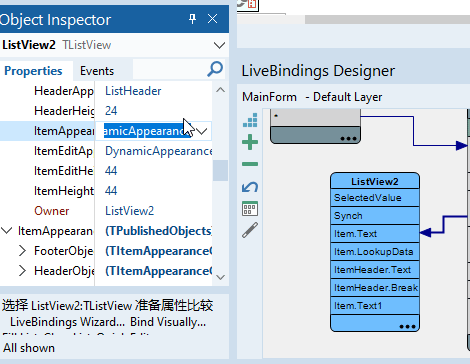Click the property search magnifier icon
Image resolution: width=470 pixels, height=364 pixels.
(x=215, y=69)
